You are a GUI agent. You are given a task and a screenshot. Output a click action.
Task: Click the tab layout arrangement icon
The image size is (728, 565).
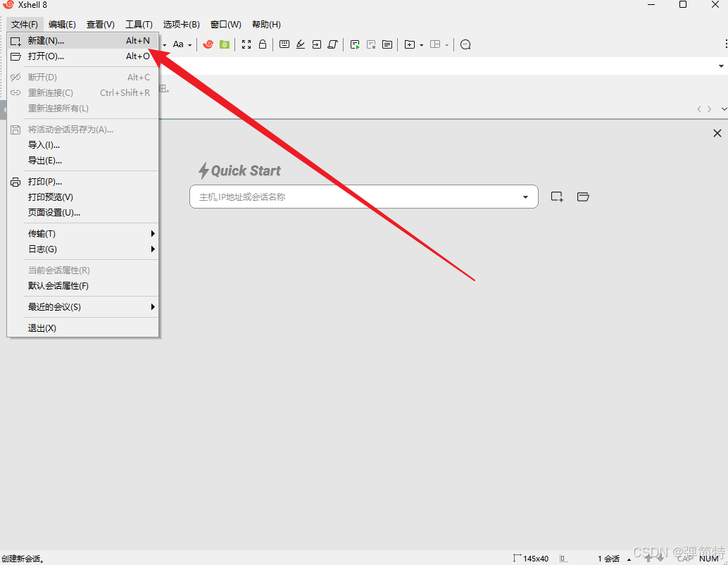tap(435, 44)
